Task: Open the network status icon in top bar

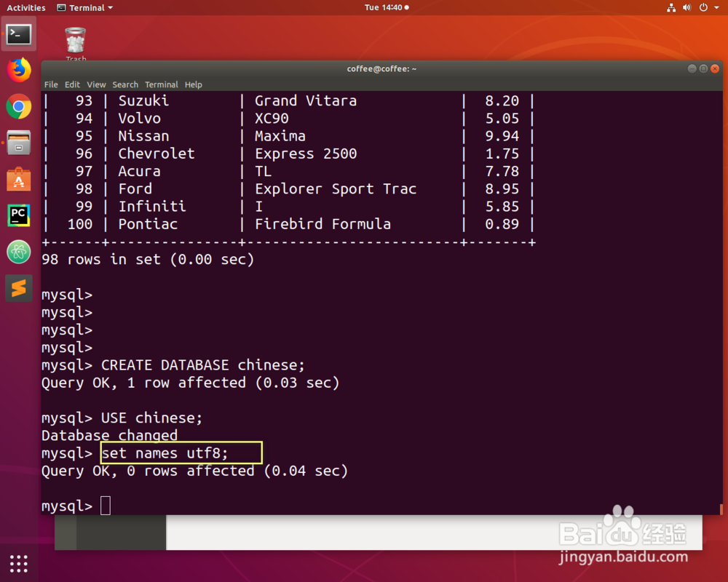Action: tap(671, 7)
